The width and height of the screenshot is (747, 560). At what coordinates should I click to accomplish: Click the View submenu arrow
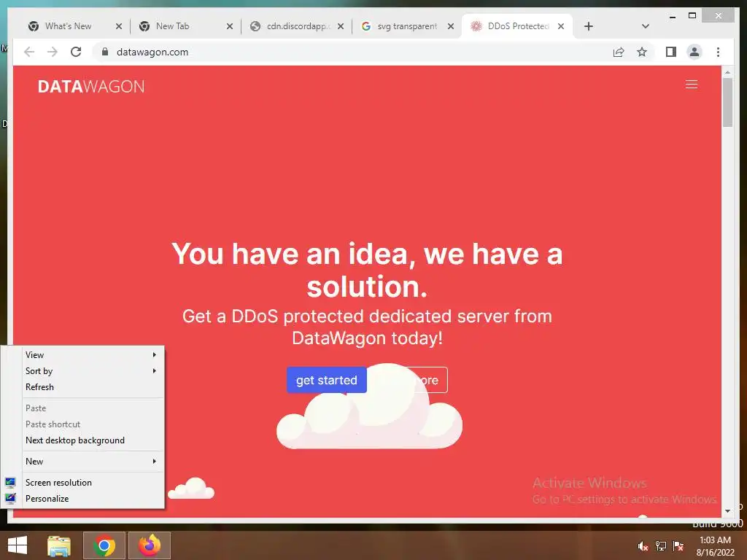point(155,355)
